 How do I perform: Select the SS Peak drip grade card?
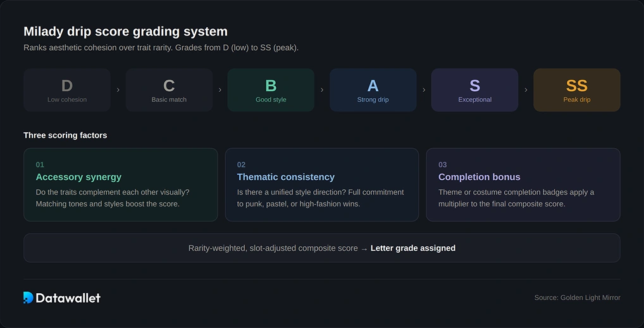tap(577, 90)
